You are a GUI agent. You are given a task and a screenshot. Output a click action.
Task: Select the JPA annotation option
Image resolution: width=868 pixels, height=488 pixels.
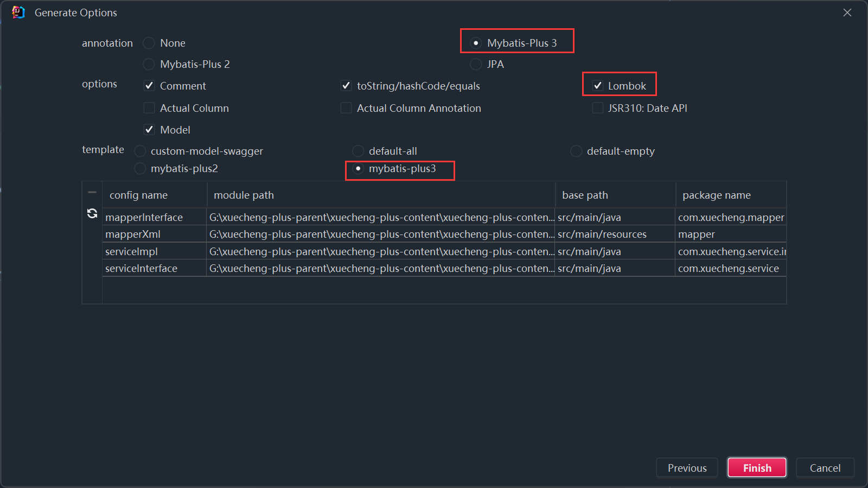476,64
